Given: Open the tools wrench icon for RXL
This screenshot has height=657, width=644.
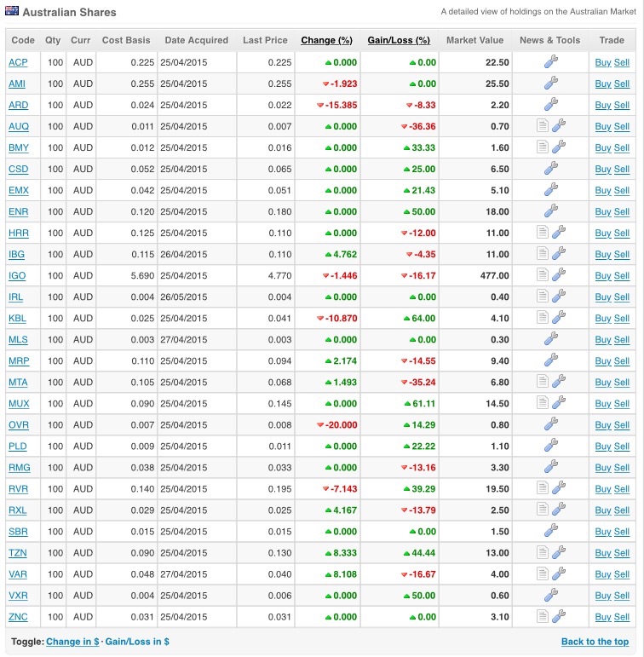Looking at the screenshot, I should [559, 509].
